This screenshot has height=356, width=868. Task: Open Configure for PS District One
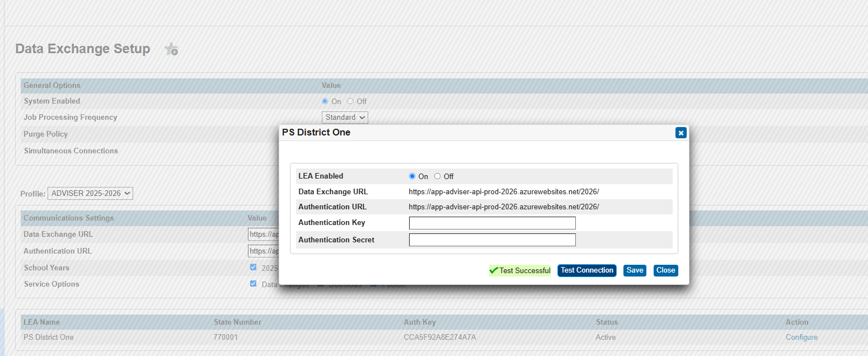801,337
